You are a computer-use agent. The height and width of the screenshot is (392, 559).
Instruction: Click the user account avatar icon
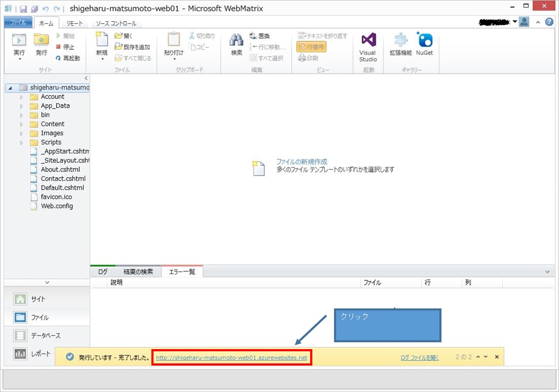[524, 22]
